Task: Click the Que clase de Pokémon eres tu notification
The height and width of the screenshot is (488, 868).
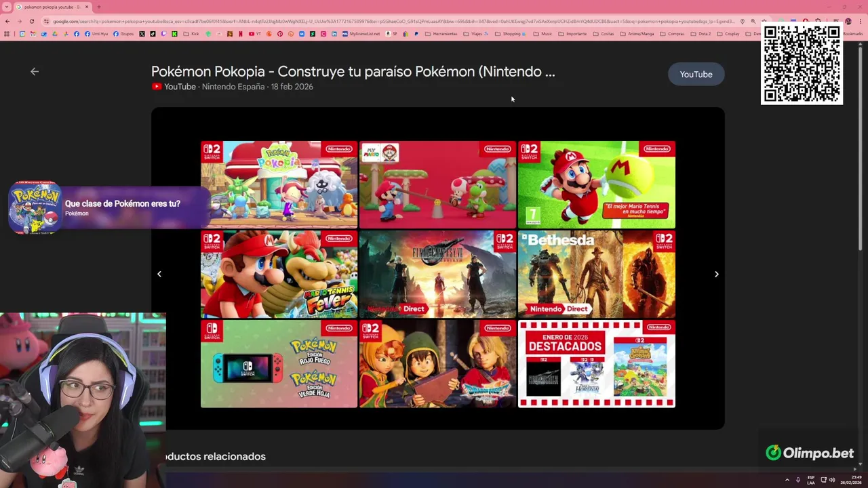Action: pyautogui.click(x=108, y=207)
